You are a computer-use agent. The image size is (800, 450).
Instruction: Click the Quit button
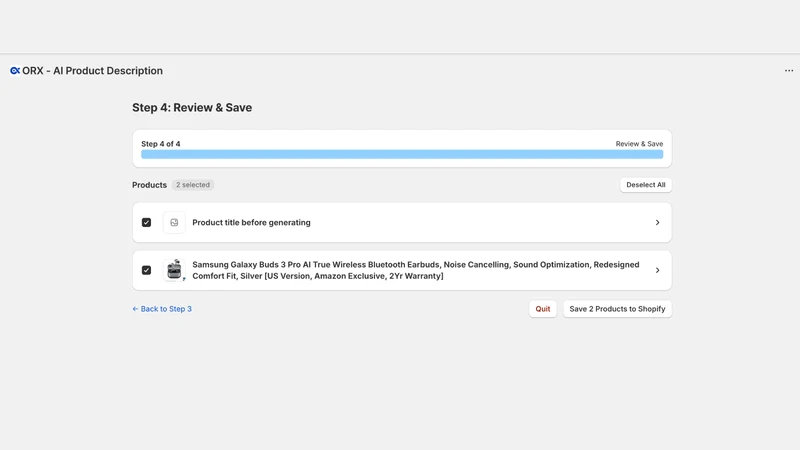tap(542, 309)
